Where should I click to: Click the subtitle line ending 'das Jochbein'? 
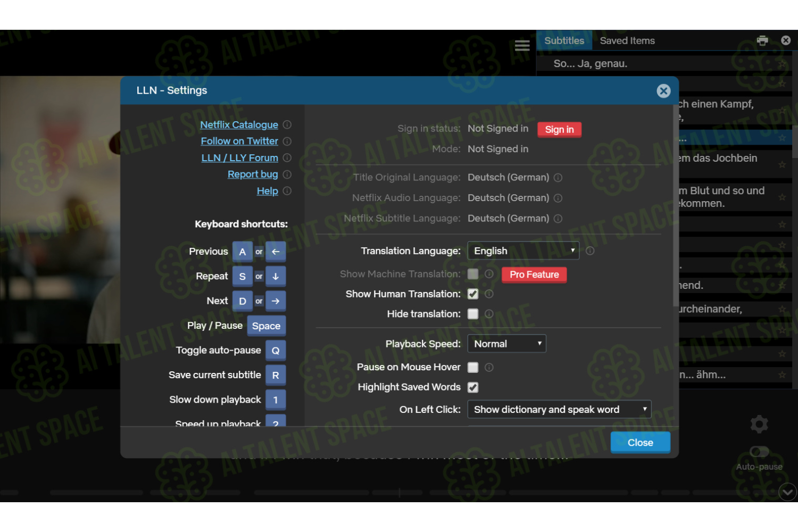(717, 158)
